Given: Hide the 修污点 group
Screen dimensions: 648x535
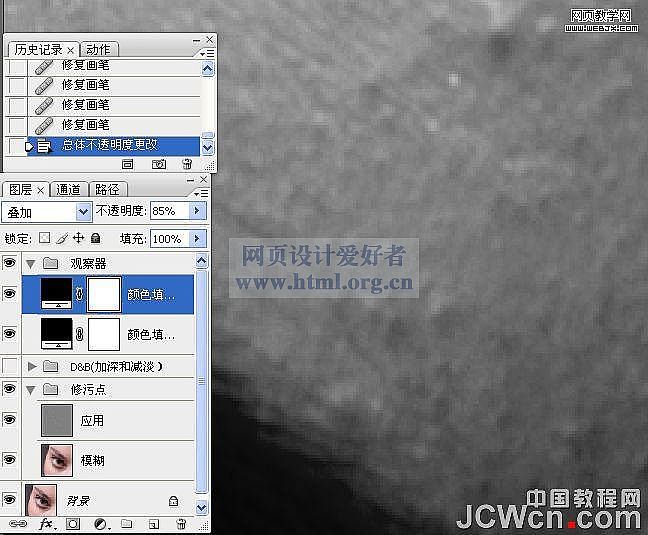Looking at the screenshot, I should tap(10, 388).
